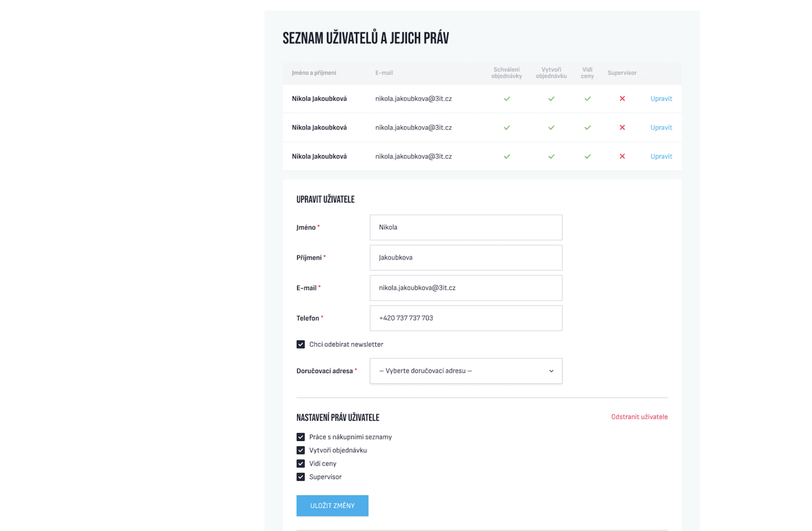The height and width of the screenshot is (531, 812).
Task: Focus the Jméno input field
Action: pyautogui.click(x=466, y=227)
